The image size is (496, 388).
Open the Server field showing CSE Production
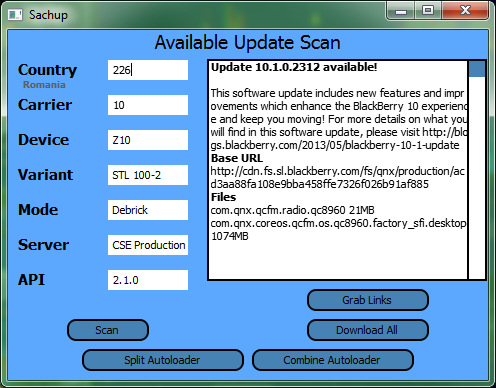point(148,245)
